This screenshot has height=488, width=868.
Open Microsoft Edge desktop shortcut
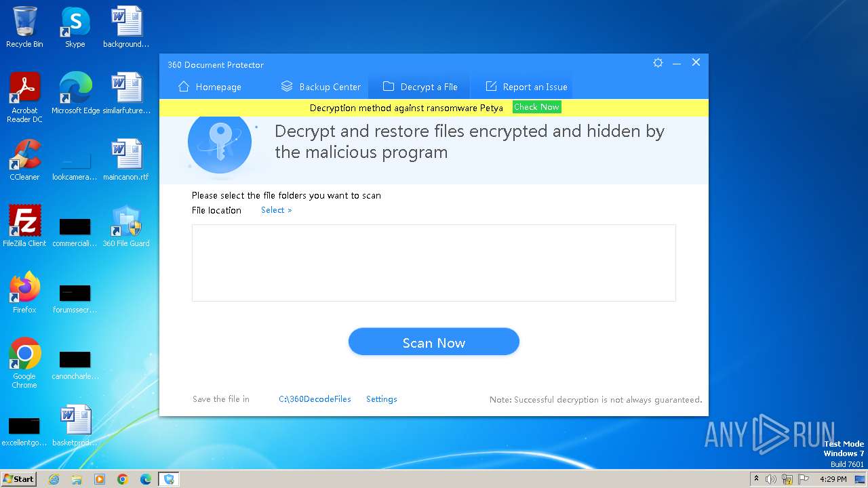[x=75, y=94]
